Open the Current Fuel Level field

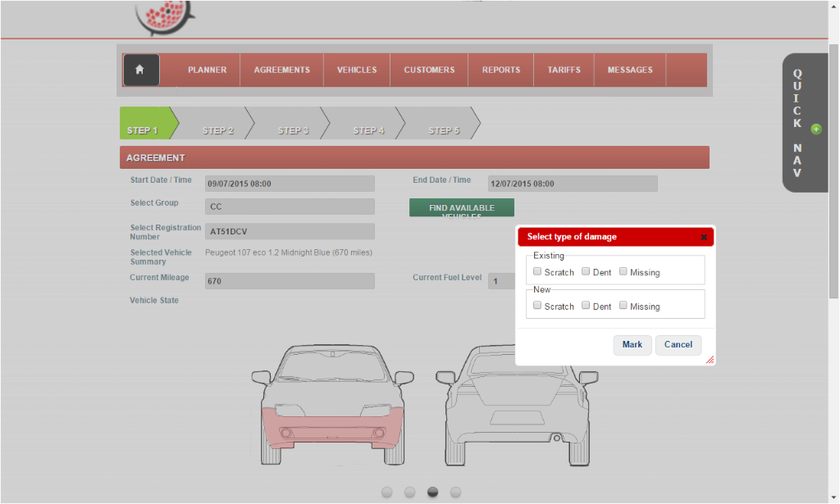[500, 281]
